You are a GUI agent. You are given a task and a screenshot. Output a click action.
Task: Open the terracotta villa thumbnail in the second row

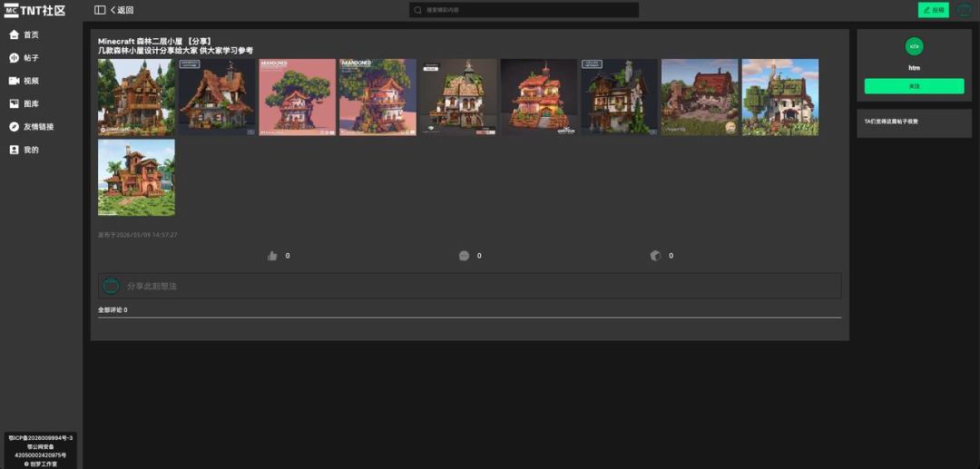click(136, 178)
